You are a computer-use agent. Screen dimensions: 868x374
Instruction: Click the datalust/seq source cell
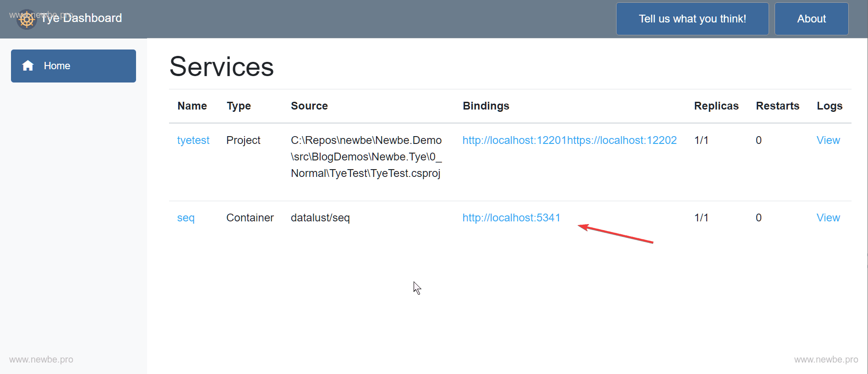(320, 218)
